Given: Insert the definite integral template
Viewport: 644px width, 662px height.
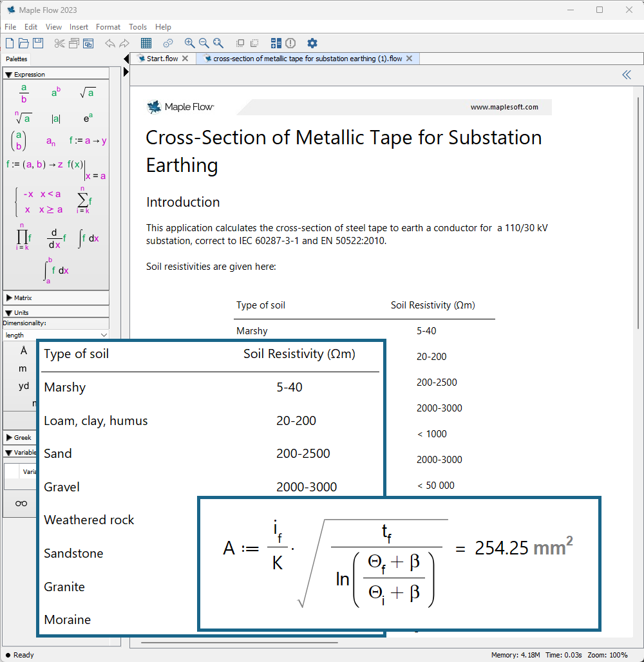Looking at the screenshot, I should pos(56,270).
